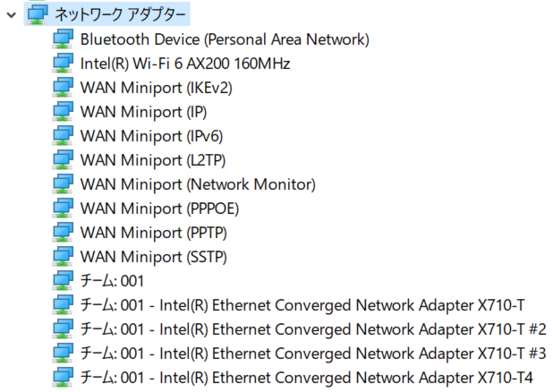553x392 pixels.
Task: Select チーム: 001 X710-T adapter without number
Action: pyautogui.click(x=302, y=305)
